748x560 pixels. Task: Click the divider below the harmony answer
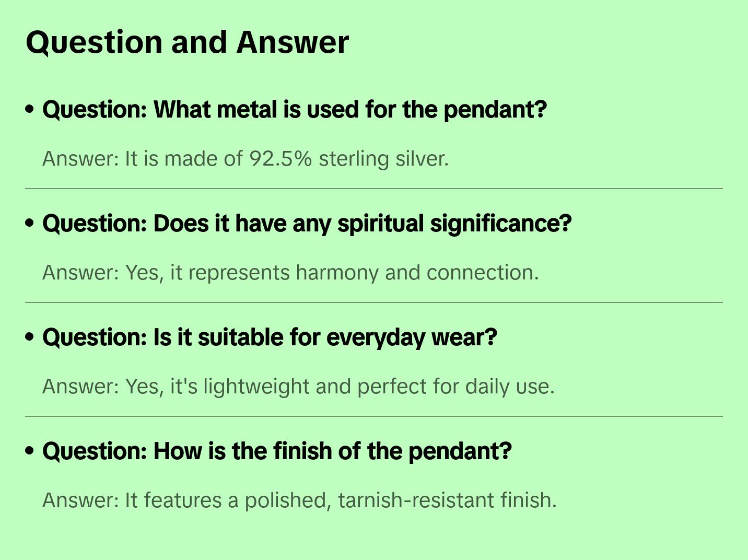[374, 302]
